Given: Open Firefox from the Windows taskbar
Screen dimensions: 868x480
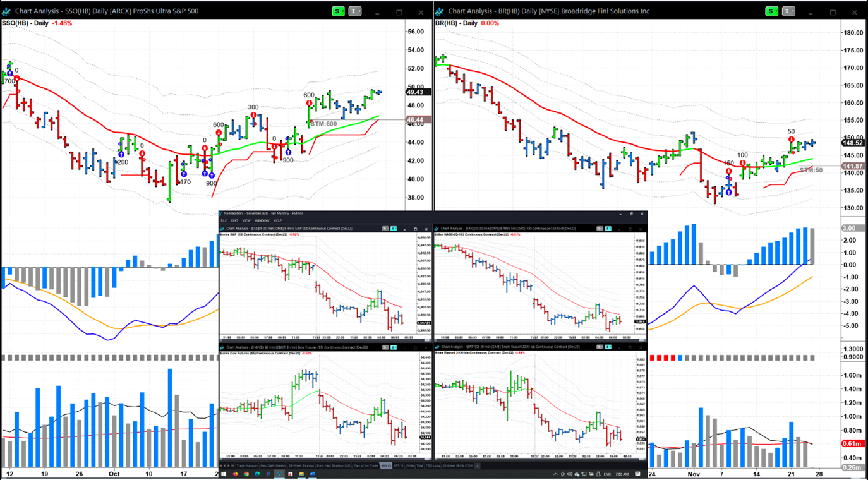Looking at the screenshot, I should tap(236, 474).
